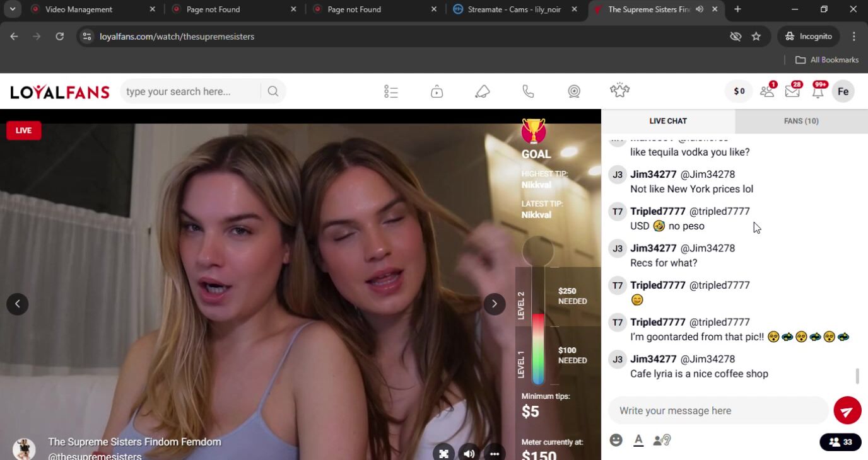Open Chrome's three-dot menu
This screenshot has height=460, width=868.
click(x=854, y=37)
